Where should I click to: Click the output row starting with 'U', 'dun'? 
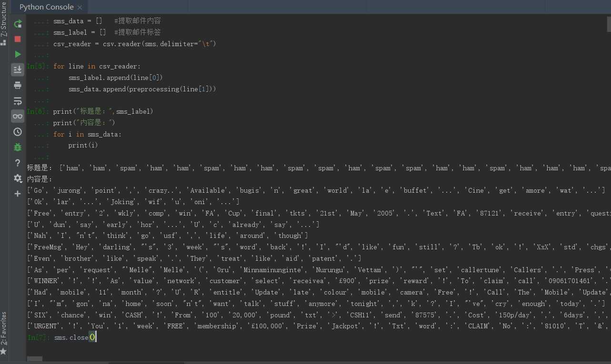pos(173,225)
